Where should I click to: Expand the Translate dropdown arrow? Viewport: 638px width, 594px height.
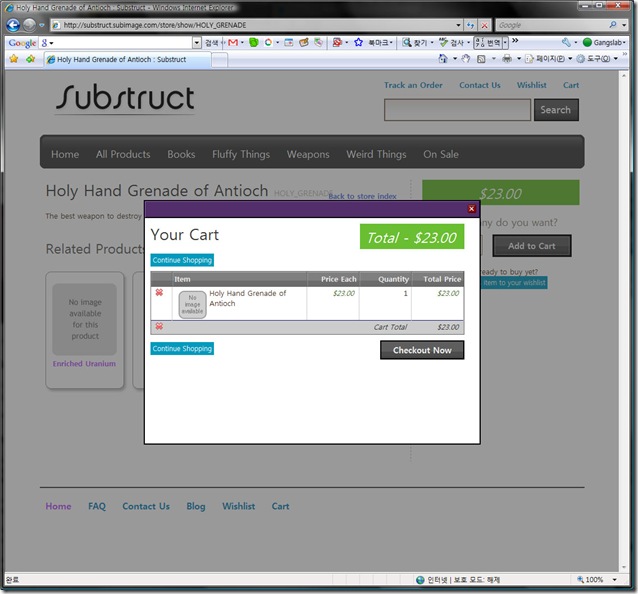tap(505, 42)
